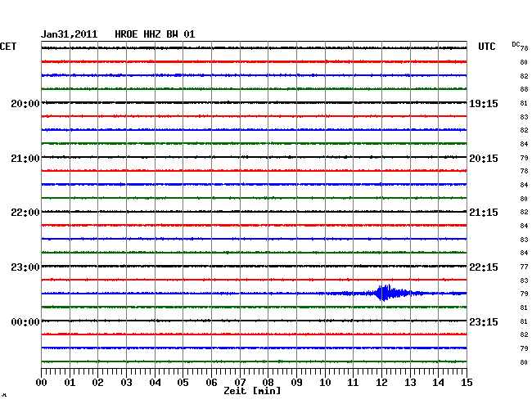The height and width of the screenshot is (404, 532).
Task: Select the 20:00 CET time label
Action: click(25, 103)
